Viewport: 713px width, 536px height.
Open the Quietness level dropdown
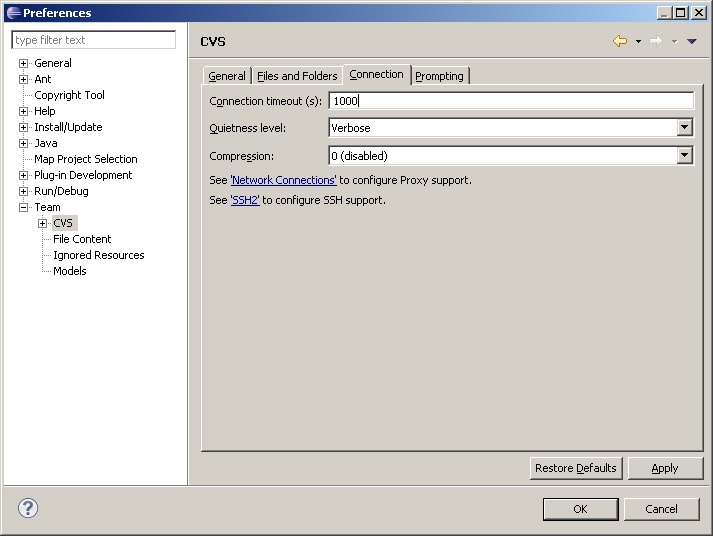coord(684,128)
